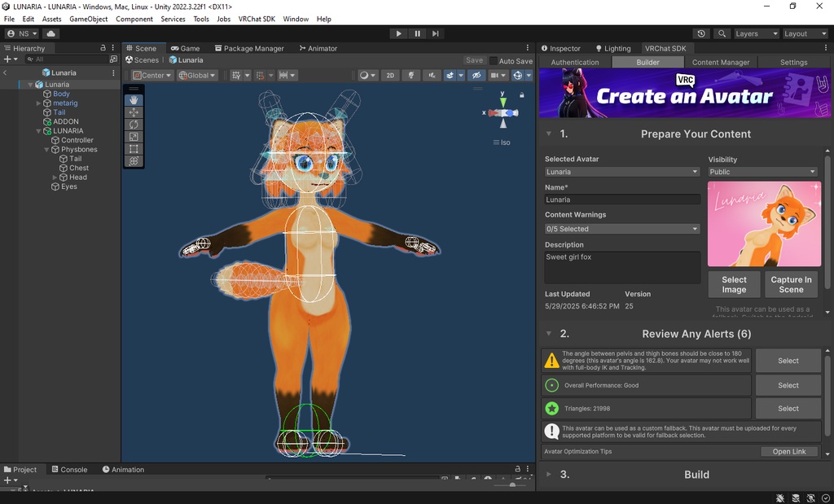Image resolution: width=834 pixels, height=504 pixels.
Task: Toggle scene visibility with the crossed-eye icon
Action: (x=476, y=75)
